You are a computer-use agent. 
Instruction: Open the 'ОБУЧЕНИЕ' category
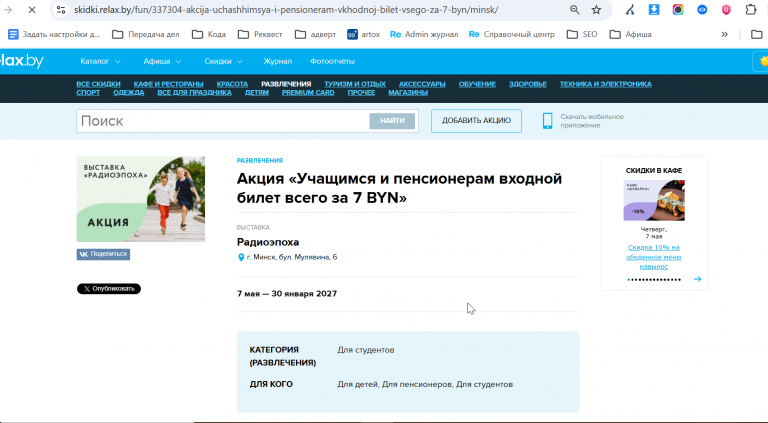(477, 84)
